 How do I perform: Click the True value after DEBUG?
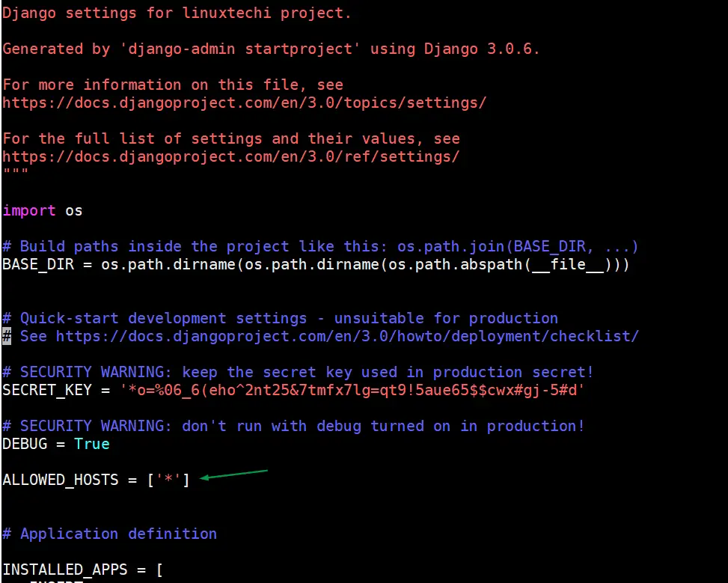91,444
